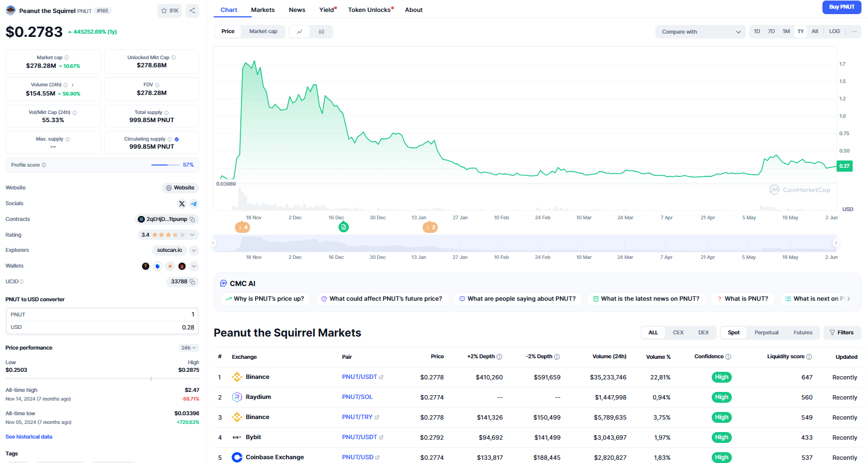Ask Why is PNUT's price up?

tap(265, 299)
